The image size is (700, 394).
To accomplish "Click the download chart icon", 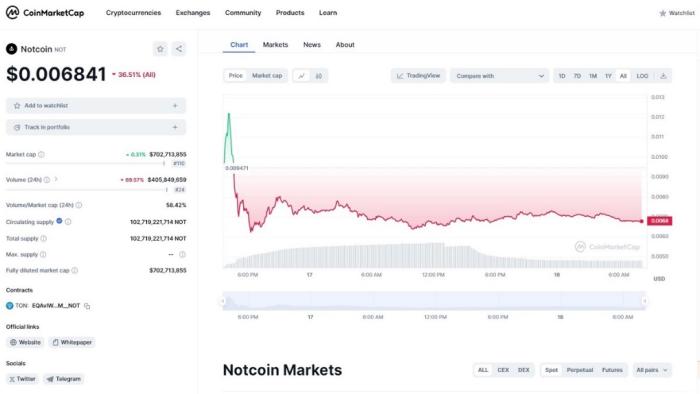I will click(x=663, y=76).
